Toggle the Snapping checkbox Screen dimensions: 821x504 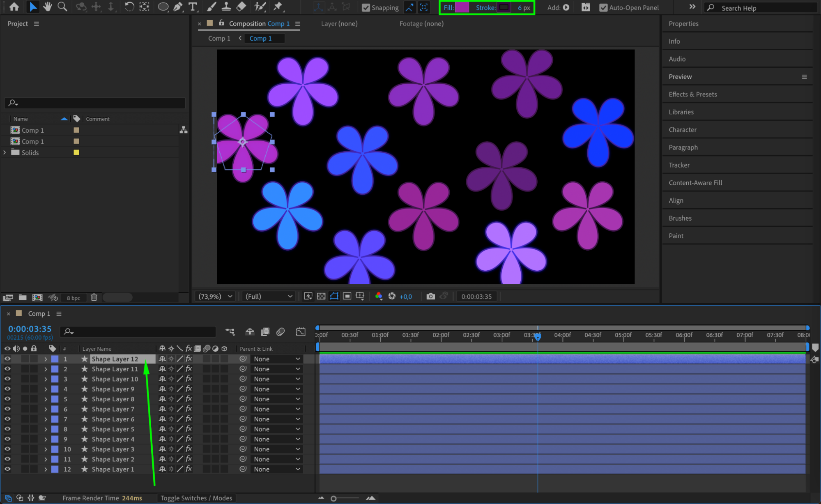[366, 8]
